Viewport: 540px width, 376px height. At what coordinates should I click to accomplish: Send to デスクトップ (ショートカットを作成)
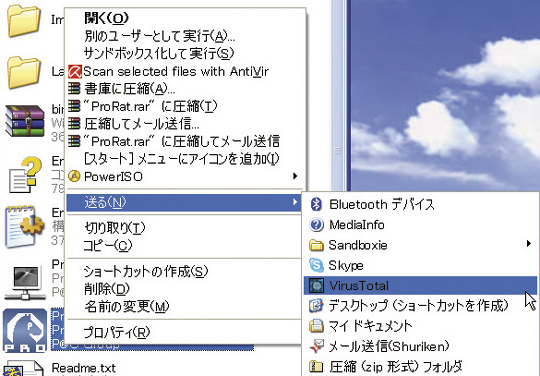coord(420,305)
